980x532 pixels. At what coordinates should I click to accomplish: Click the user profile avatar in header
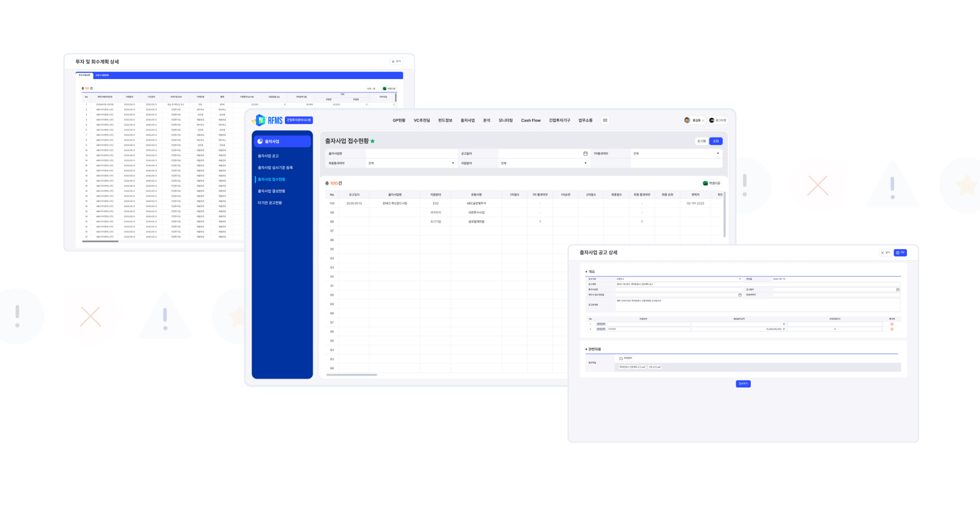[x=687, y=120]
